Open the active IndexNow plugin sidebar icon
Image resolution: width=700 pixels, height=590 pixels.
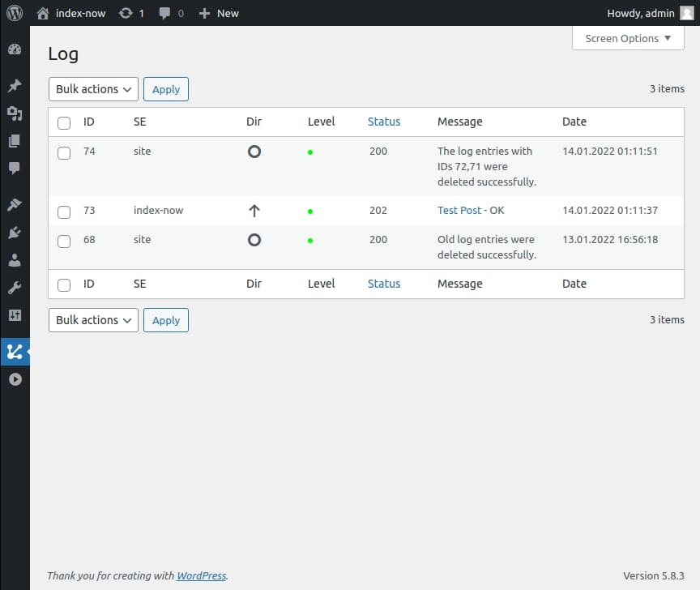coord(15,352)
